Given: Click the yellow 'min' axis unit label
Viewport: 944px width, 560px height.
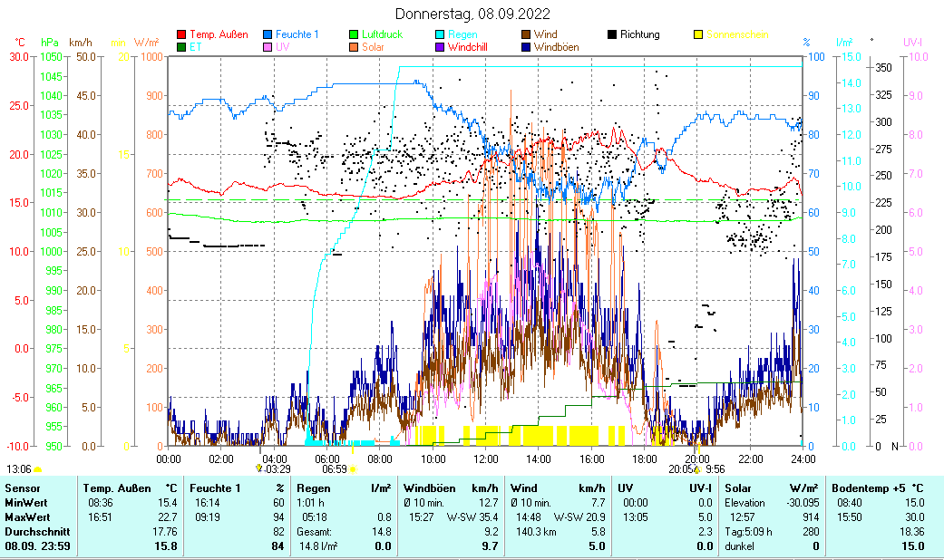Looking at the screenshot, I should (118, 43).
